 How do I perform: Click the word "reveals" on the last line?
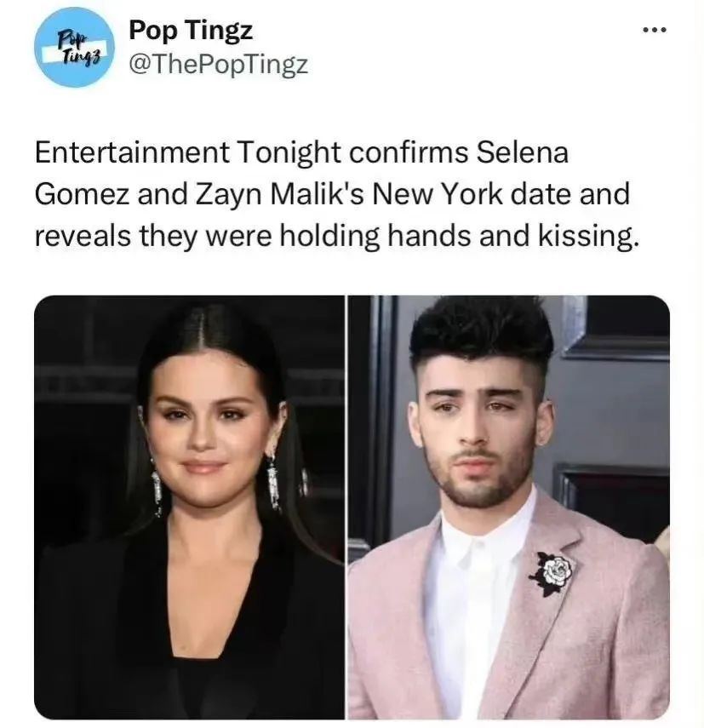click(83, 236)
